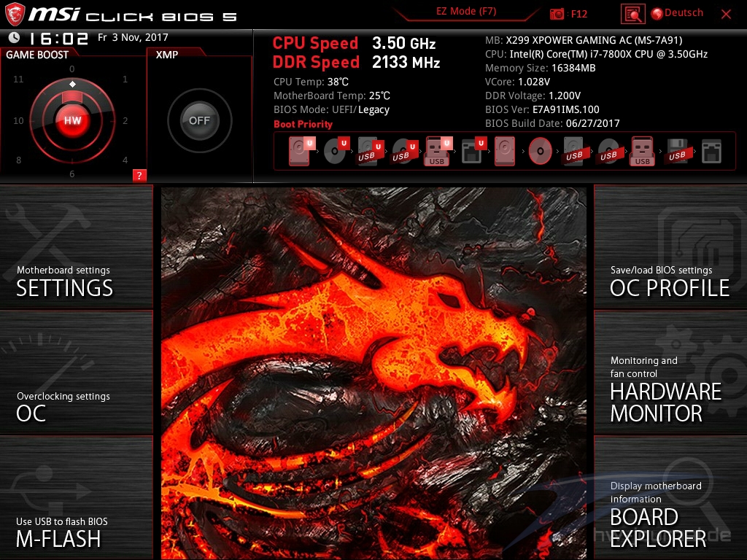747x560 pixels.
Task: Click the F12 screenshot camera icon
Action: (x=557, y=14)
